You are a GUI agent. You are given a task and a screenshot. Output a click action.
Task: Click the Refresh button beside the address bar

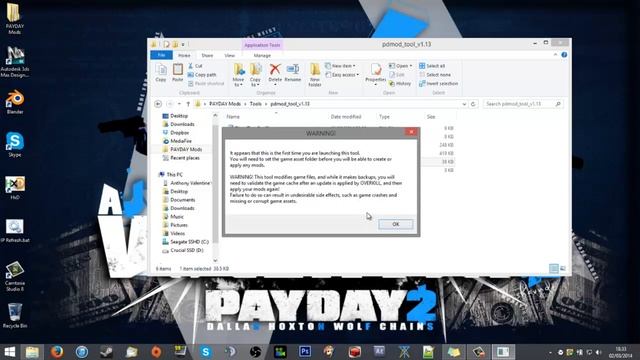pyautogui.click(x=473, y=104)
